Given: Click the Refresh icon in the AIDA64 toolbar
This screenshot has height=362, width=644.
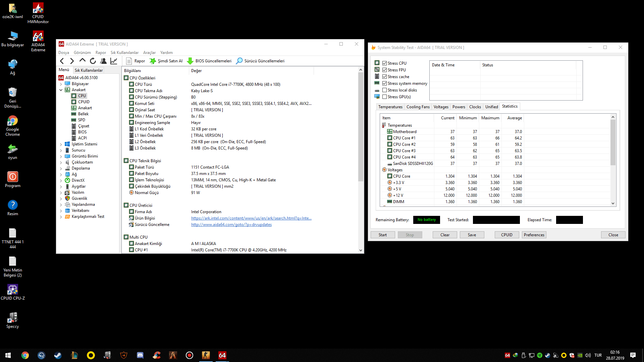Looking at the screenshot, I should pyautogui.click(x=93, y=61).
